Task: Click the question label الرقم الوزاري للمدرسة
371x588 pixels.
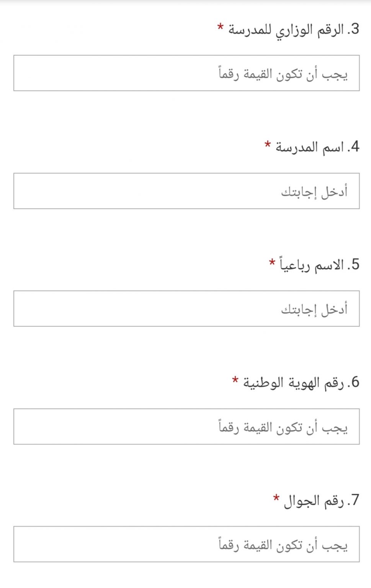Action: (286, 30)
